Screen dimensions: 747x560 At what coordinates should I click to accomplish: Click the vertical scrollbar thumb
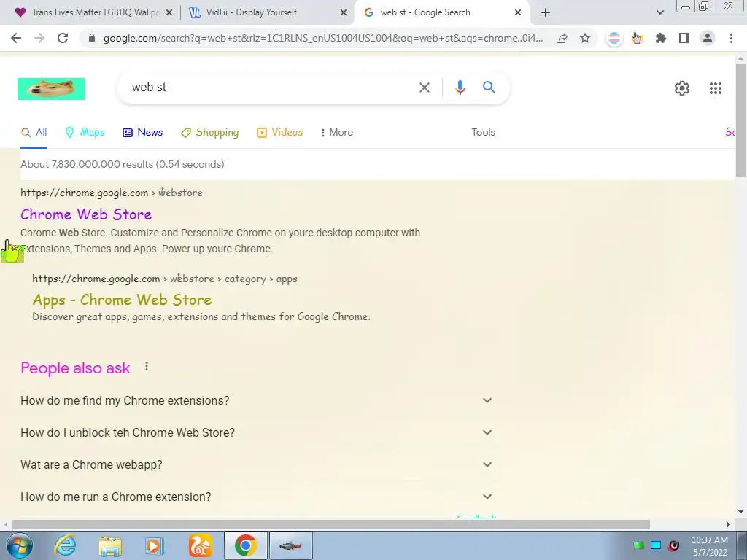tap(741, 120)
